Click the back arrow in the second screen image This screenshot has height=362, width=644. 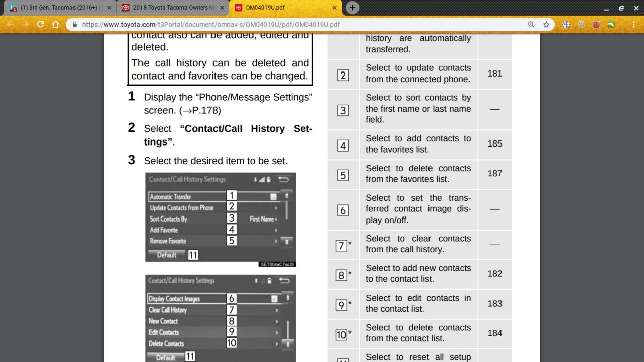pyautogui.click(x=284, y=281)
